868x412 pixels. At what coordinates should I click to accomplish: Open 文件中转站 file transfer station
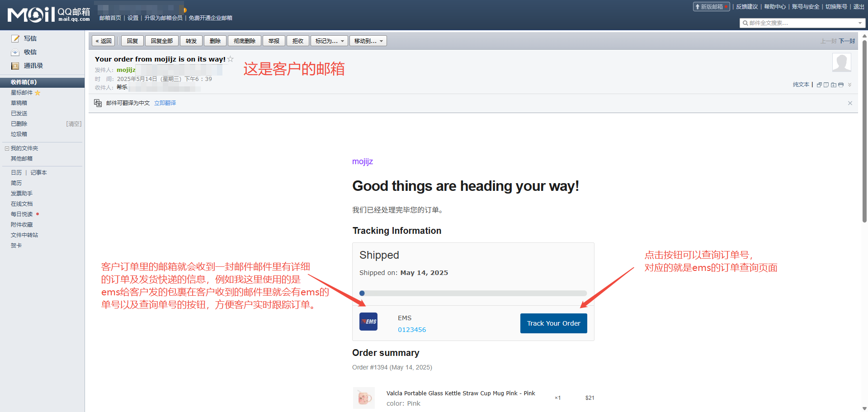click(x=24, y=235)
